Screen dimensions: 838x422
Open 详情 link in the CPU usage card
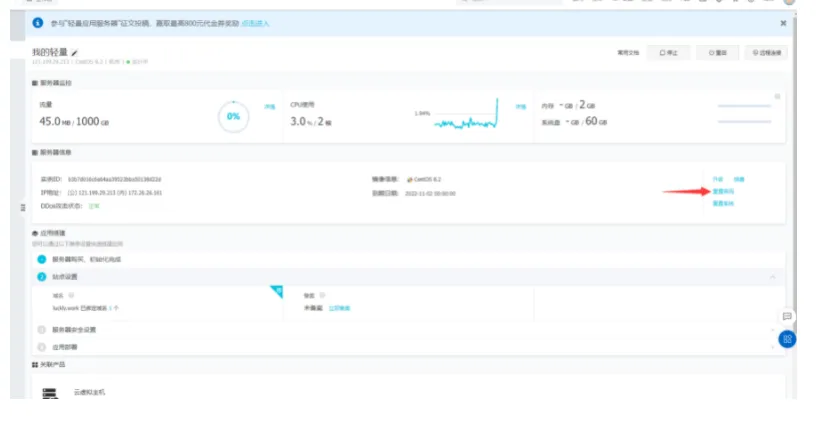pos(521,107)
